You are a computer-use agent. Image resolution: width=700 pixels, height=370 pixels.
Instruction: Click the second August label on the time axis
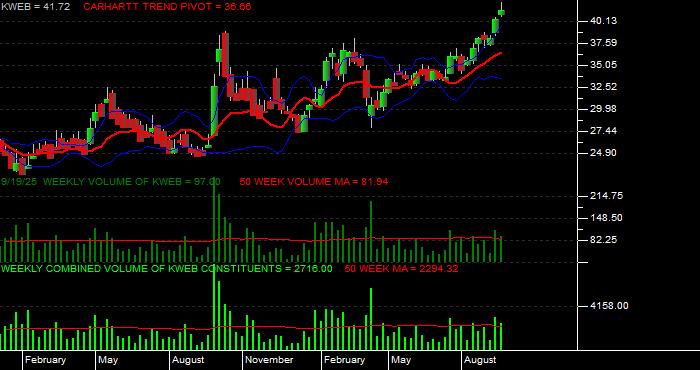coord(480,360)
